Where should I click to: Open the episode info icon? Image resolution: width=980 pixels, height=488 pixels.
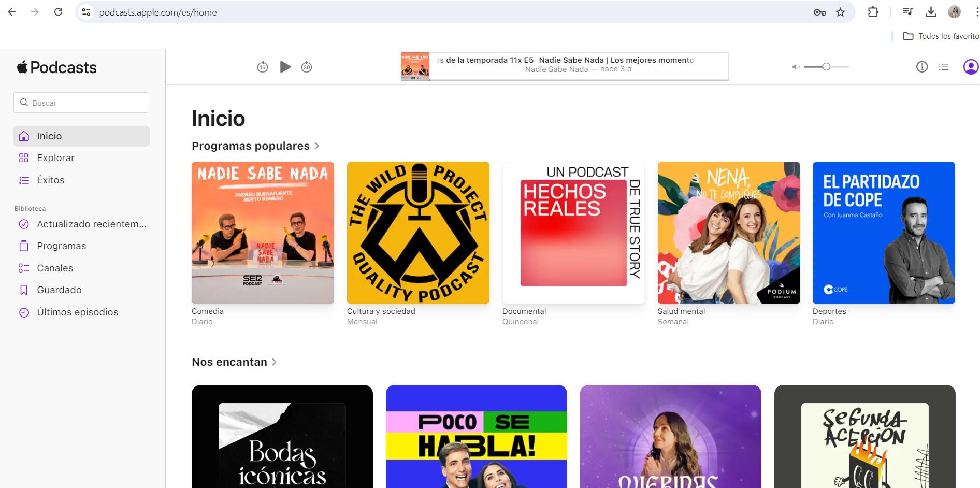(921, 67)
